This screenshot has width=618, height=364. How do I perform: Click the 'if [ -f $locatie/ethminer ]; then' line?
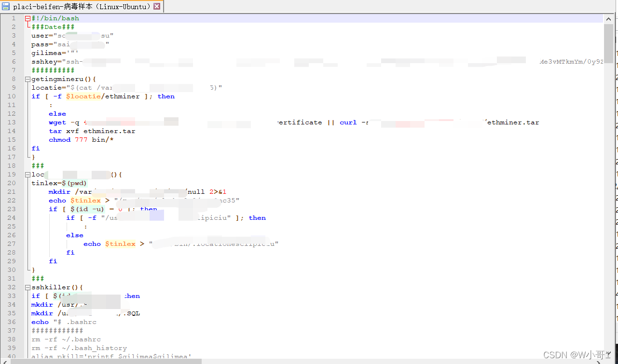103,96
